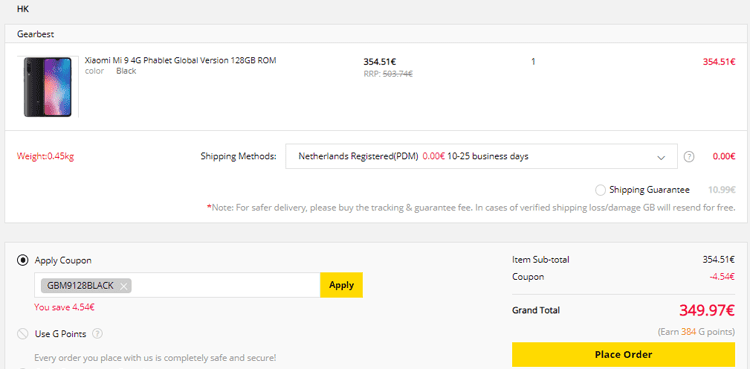Screen dimensions: 750x369
Task: Select the red 354.51€ line total
Action: click(719, 62)
